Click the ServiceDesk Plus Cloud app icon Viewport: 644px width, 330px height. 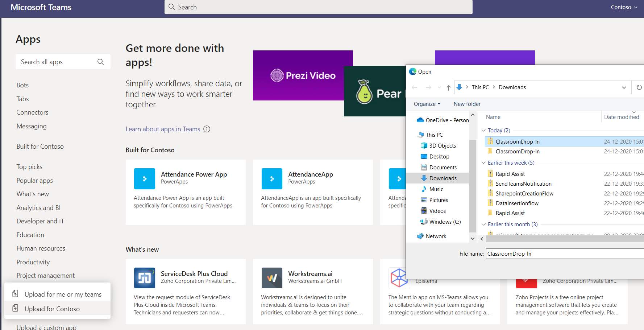pyautogui.click(x=144, y=278)
